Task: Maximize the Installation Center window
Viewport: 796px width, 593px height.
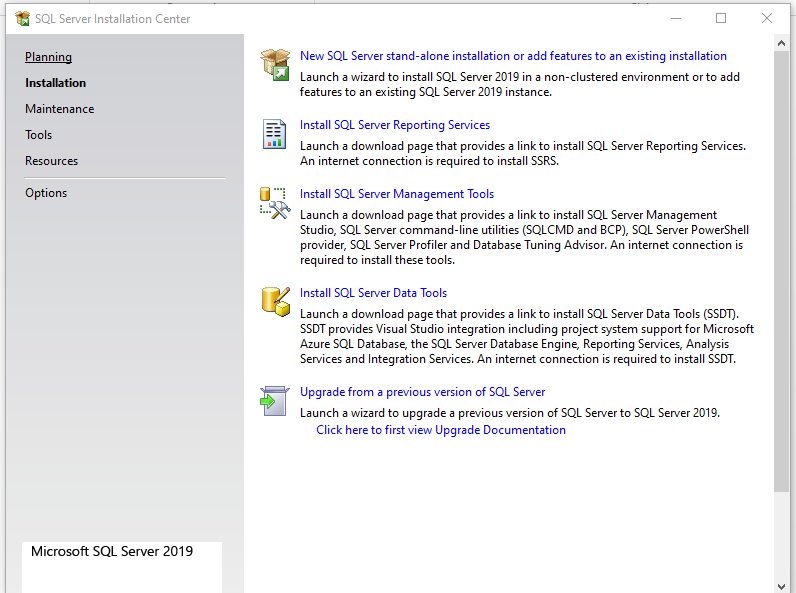Action: coord(721,18)
